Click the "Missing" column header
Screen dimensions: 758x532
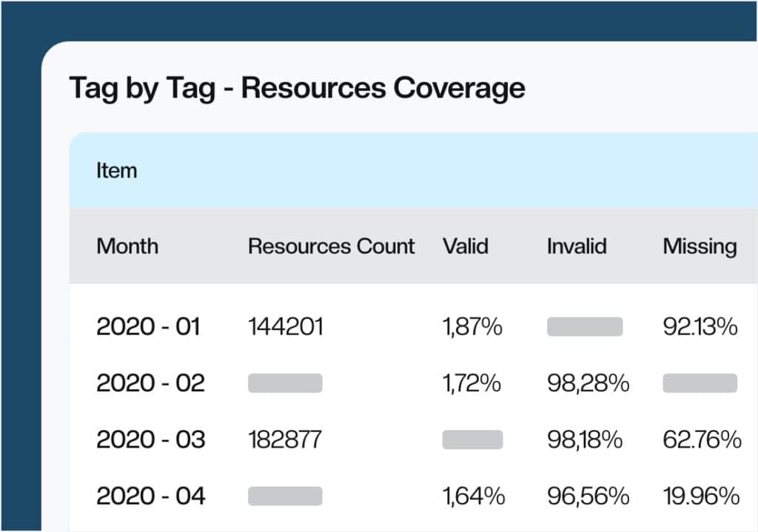pyautogui.click(x=698, y=246)
